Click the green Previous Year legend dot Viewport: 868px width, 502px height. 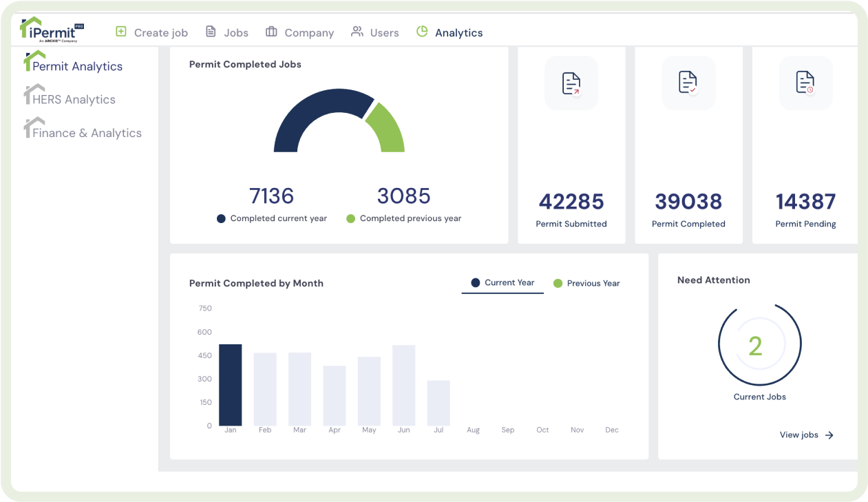point(558,283)
